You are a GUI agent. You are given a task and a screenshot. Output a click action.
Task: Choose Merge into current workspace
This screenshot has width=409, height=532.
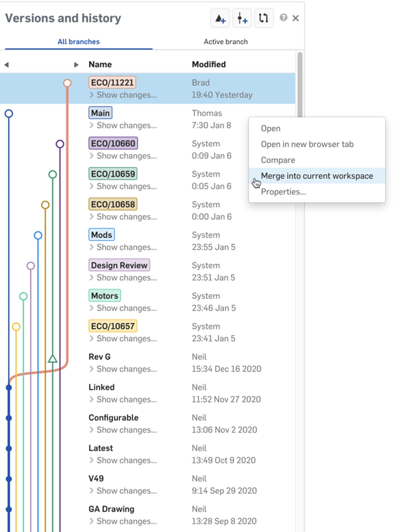coord(317,176)
